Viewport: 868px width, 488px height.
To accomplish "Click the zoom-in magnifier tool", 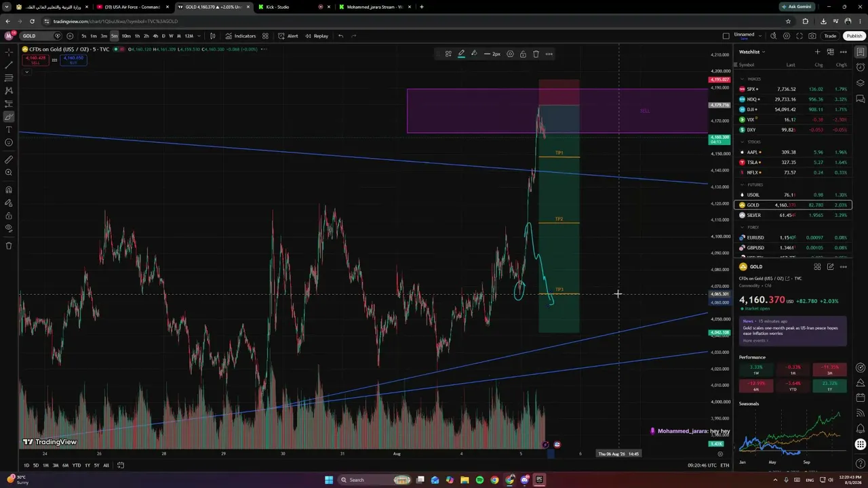I will (9, 173).
